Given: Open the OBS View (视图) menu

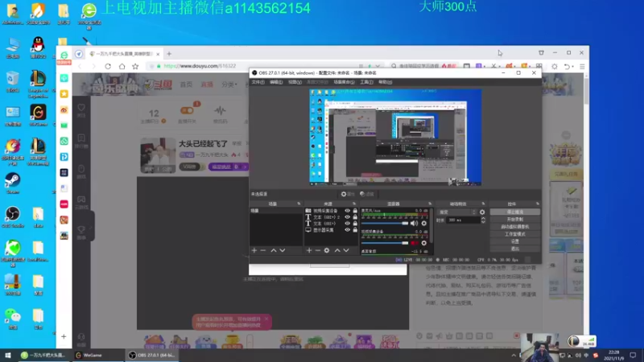Looking at the screenshot, I should [x=295, y=82].
